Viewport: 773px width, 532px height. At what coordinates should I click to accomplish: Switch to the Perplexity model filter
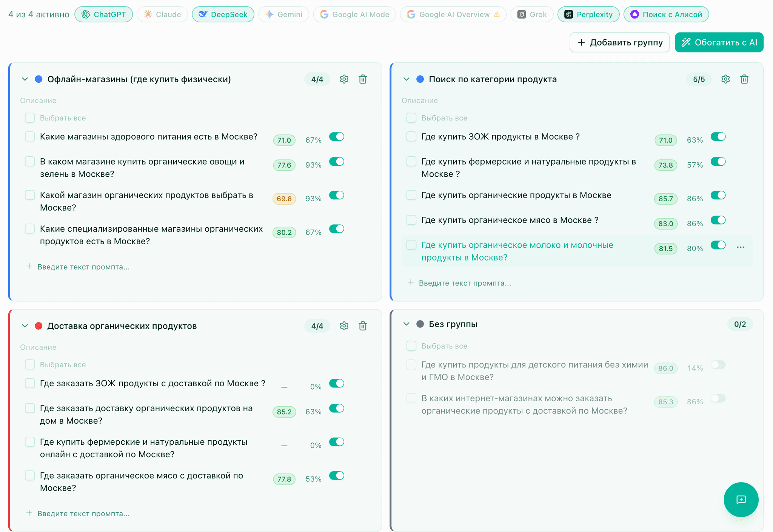(x=588, y=14)
